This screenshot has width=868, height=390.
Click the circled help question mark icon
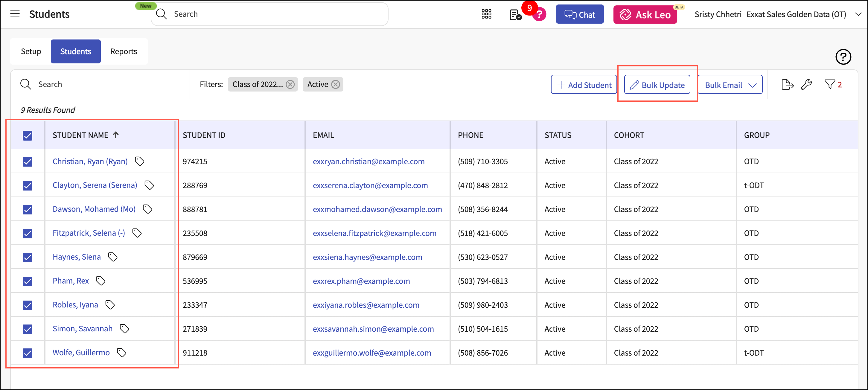click(843, 57)
